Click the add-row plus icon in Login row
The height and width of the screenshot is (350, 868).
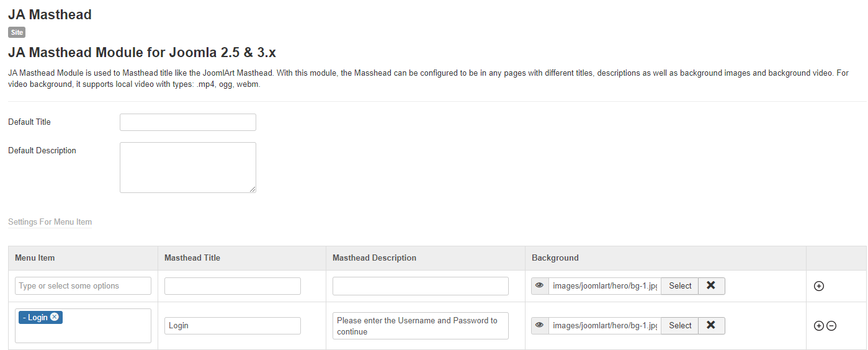coord(818,326)
